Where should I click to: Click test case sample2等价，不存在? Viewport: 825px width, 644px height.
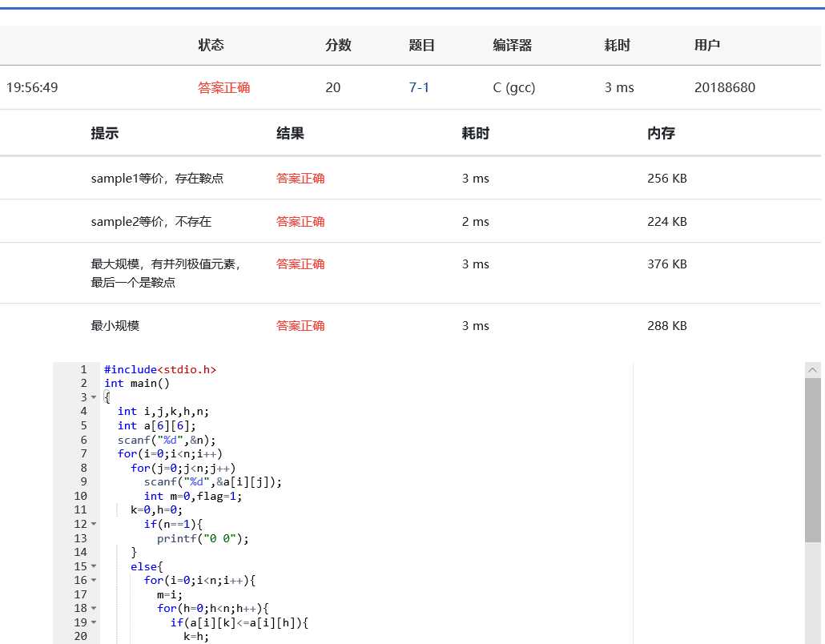pos(151,222)
